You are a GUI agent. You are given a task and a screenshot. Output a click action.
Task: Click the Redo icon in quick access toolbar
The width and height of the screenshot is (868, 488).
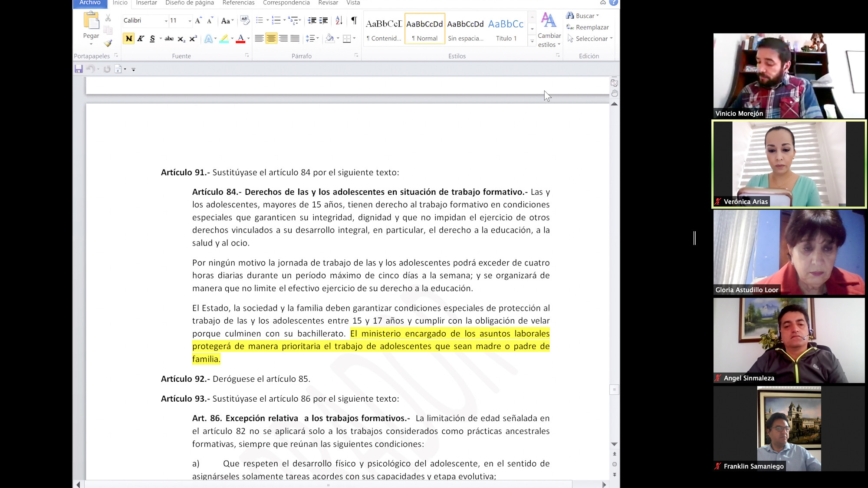pyautogui.click(x=107, y=69)
